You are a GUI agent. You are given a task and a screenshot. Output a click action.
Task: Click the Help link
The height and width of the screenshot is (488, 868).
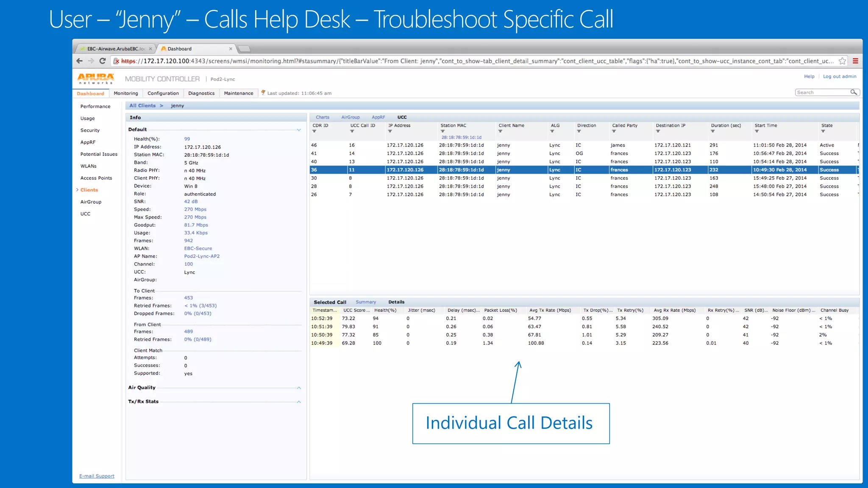[809, 76]
